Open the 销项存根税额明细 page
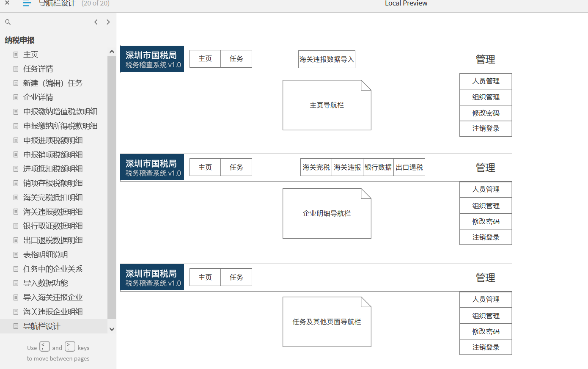This screenshot has height=369, width=588. tap(53, 183)
